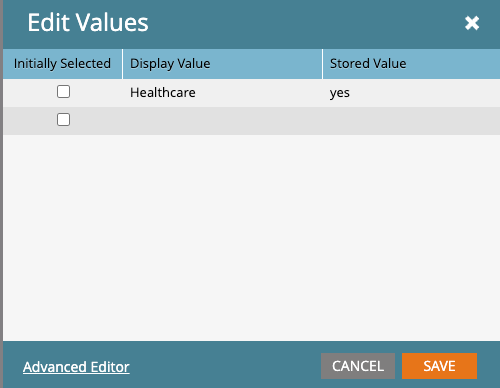Click the Initially Selected column header

(62, 64)
